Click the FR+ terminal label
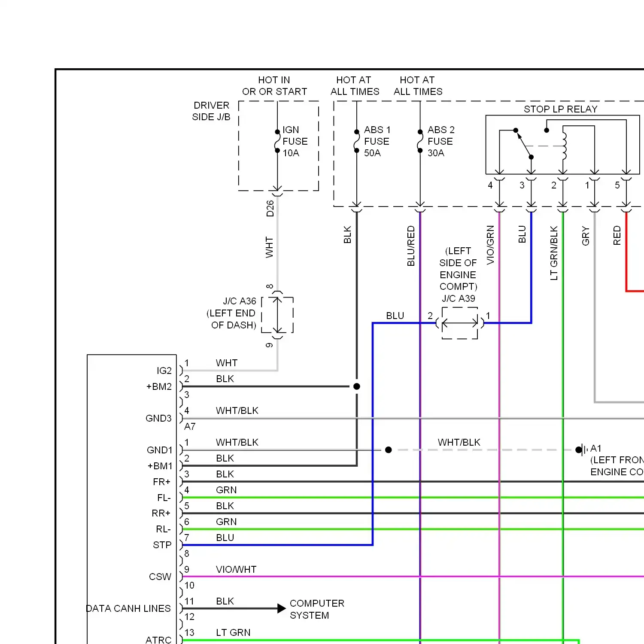The width and height of the screenshot is (644, 644). tap(162, 482)
